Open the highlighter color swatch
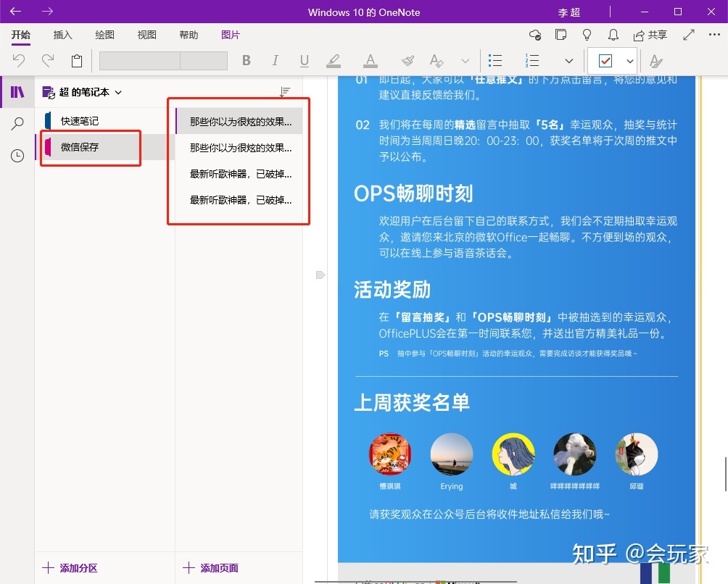Viewport: 728px width, 584px height. (x=334, y=61)
